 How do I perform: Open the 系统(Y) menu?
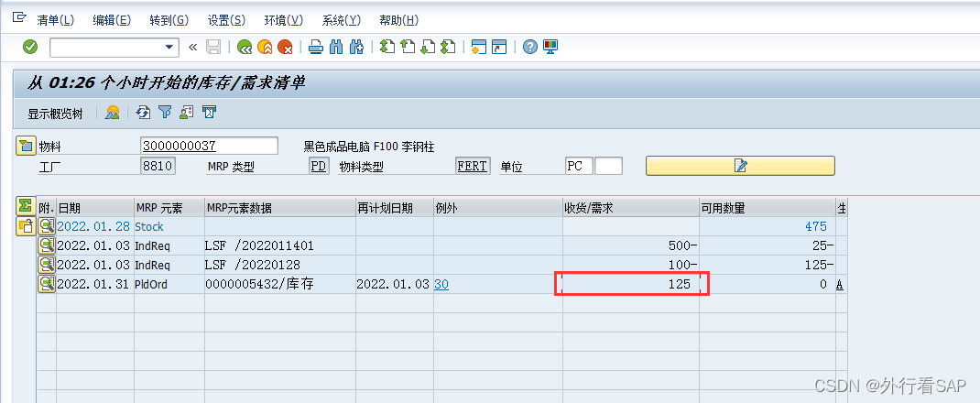pos(342,20)
